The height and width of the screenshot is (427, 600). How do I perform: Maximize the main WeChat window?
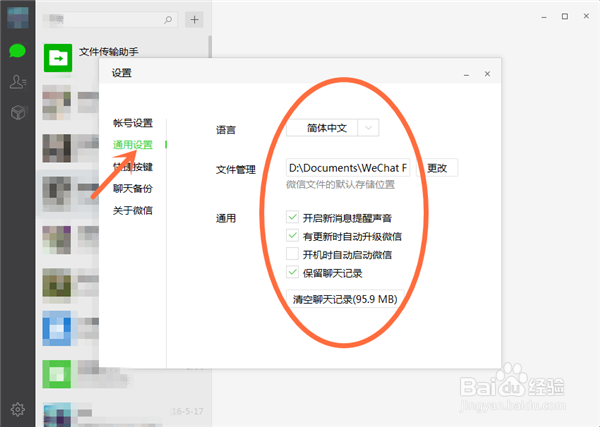tap(565, 16)
